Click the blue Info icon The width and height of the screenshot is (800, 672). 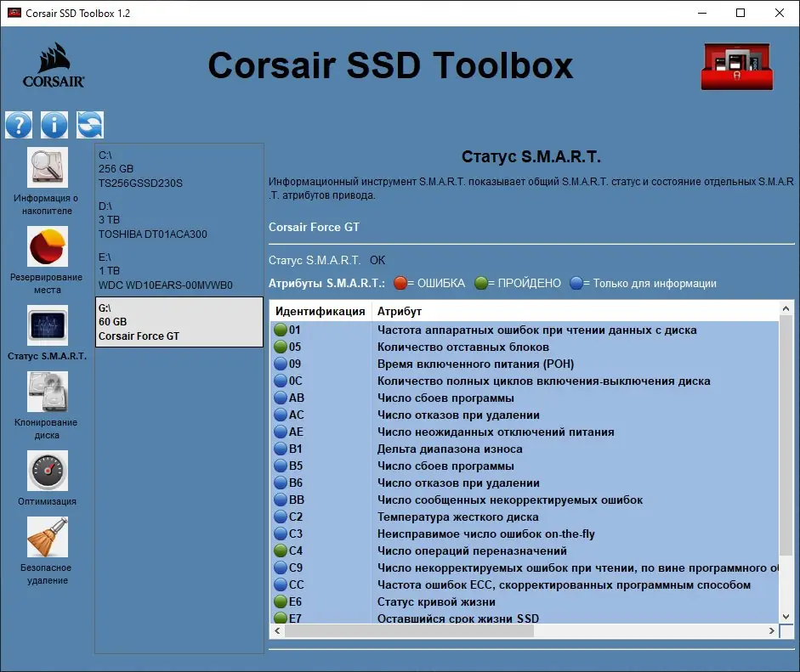[54, 125]
